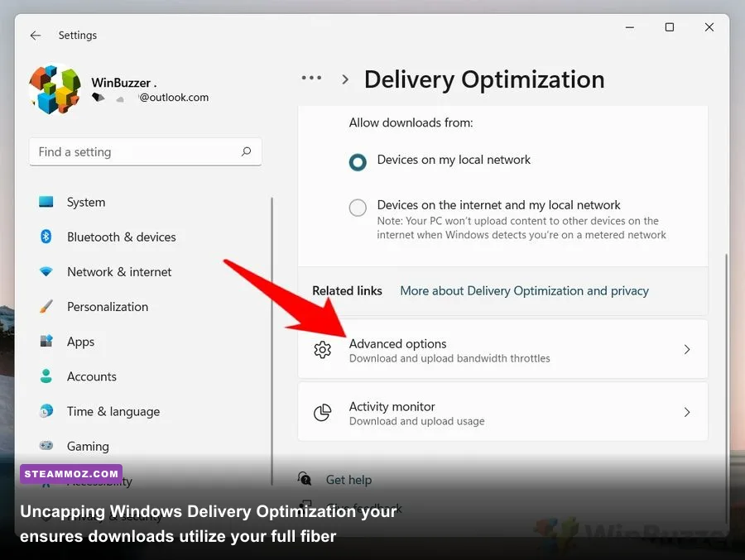
Task: Select the Accounts label in the sidebar
Action: 92,376
